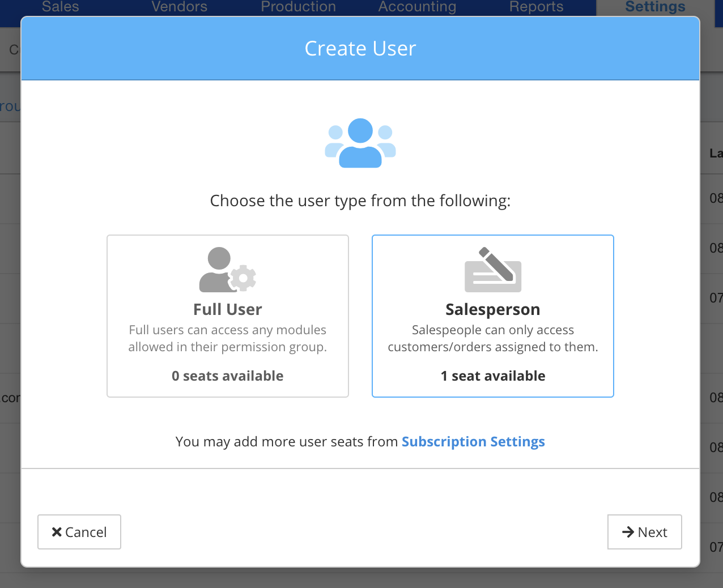Click the '0 seats available' text
This screenshot has width=723, height=588.
(228, 376)
